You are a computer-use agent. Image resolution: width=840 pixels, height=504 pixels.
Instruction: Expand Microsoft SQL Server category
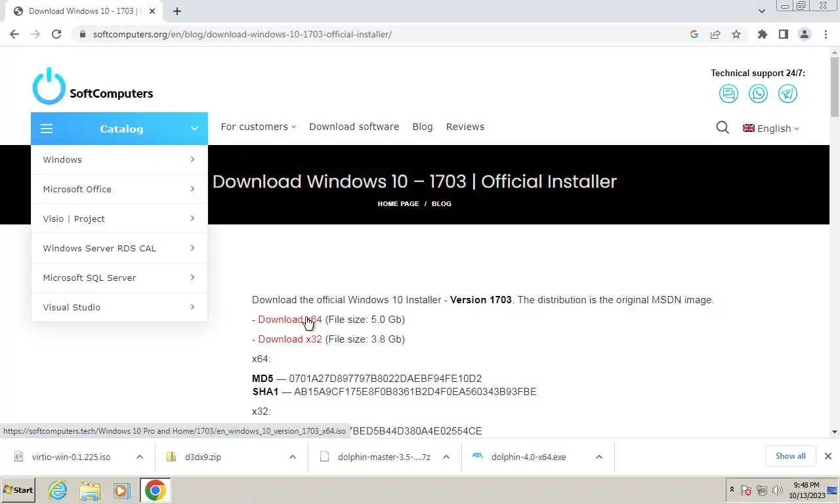pyautogui.click(x=119, y=278)
